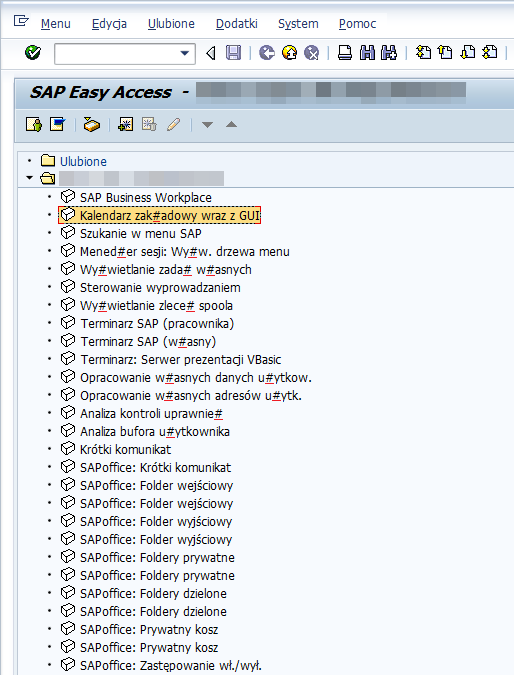The image size is (514, 675).
Task: Select Kalendarz zak#adowy wraz z GUI
Action: point(170,215)
